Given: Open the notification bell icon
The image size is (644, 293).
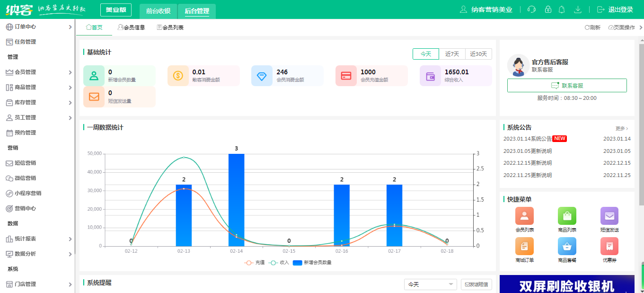Looking at the screenshot, I should tap(562, 9).
